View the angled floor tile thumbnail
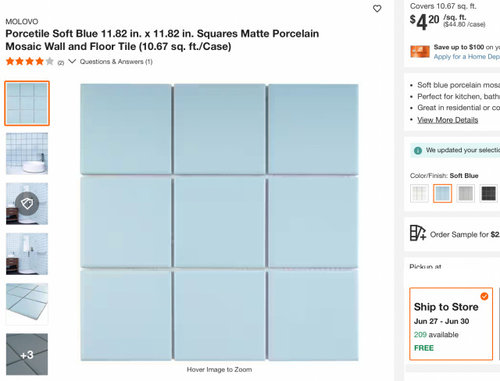Viewport: 500px width, 381px height. tap(27, 304)
